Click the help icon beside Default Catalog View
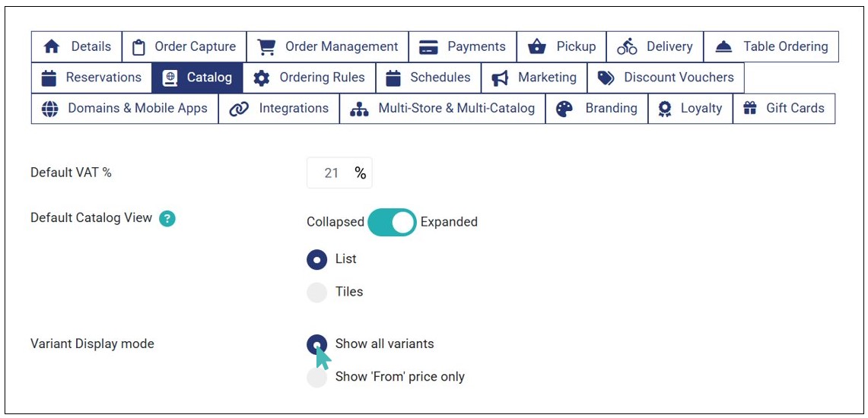 click(x=167, y=218)
